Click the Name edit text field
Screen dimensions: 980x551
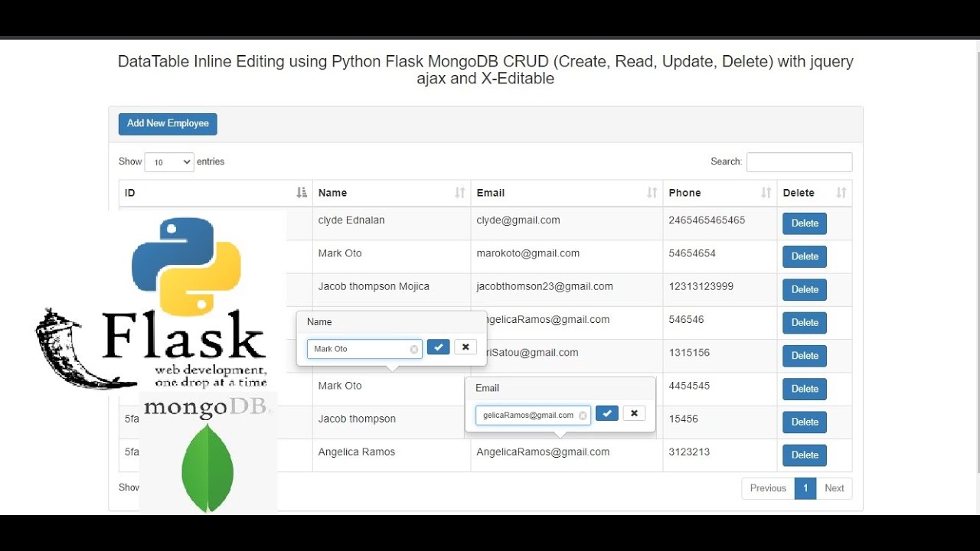coord(364,349)
